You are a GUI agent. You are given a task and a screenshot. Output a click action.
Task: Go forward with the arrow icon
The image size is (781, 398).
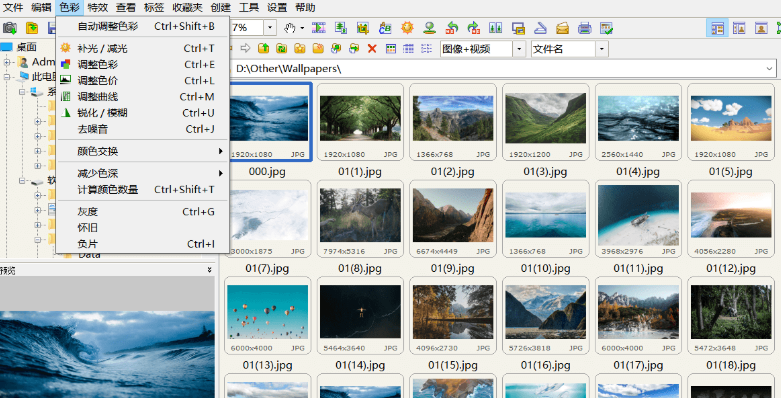245,48
